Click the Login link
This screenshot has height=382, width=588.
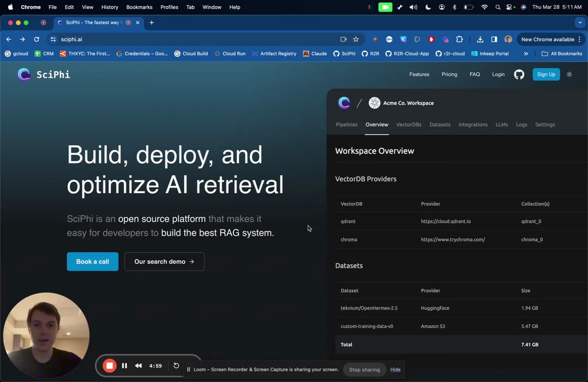[498, 74]
